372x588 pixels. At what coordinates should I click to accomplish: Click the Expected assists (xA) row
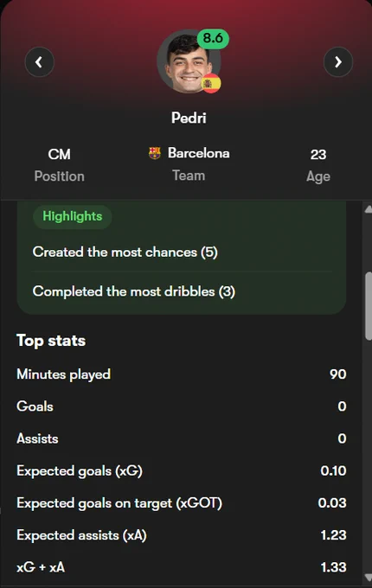tap(182, 535)
